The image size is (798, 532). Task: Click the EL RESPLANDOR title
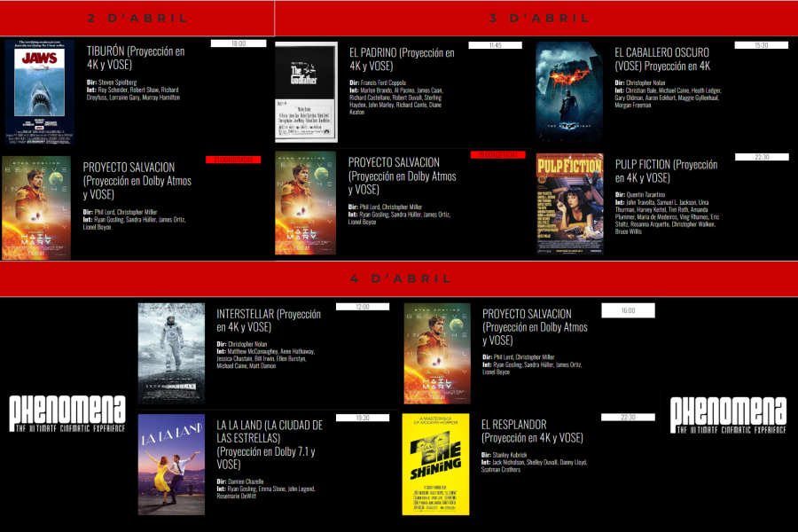click(532, 431)
